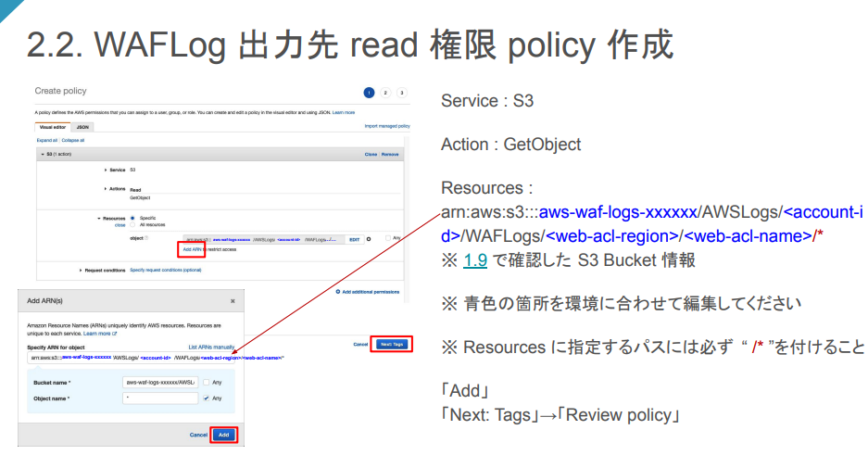Tick the Any checkbox next to Bucket name
Image resolution: width=868 pixels, height=455 pixels.
206,382
